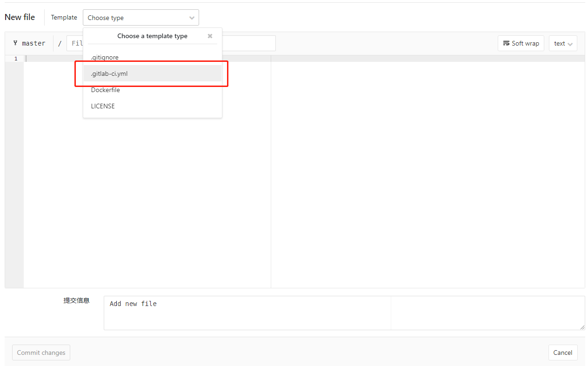Close the template type chooser with the X

click(x=209, y=36)
